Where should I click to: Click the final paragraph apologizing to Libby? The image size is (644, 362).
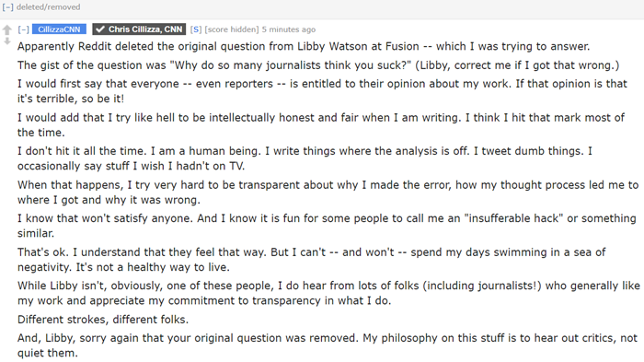328,345
